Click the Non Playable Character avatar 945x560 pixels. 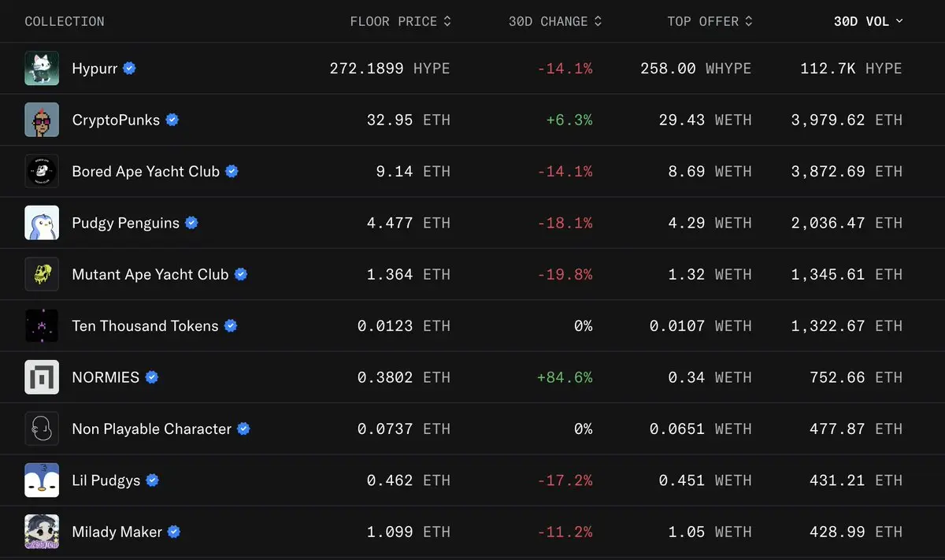(x=42, y=428)
